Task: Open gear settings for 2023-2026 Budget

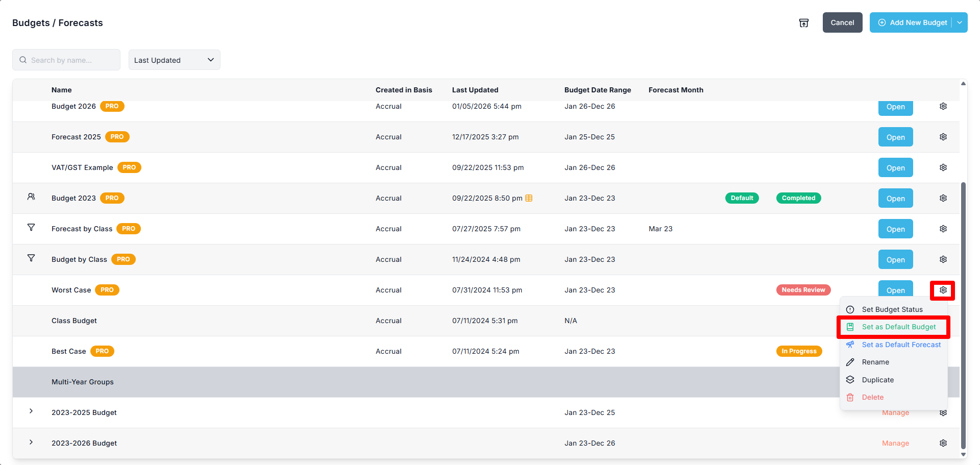Action: 943,443
